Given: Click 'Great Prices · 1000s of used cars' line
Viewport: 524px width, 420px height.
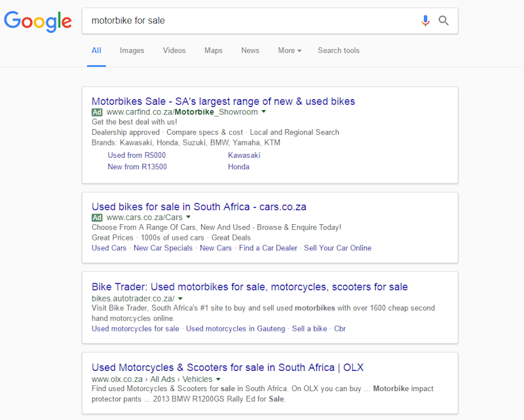Looking at the screenshot, I should pos(171,238).
